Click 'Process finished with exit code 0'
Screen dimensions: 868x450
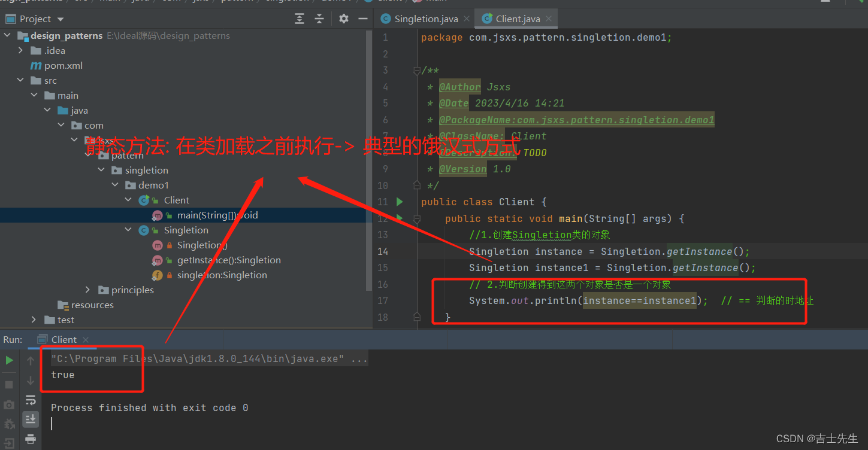(149, 408)
